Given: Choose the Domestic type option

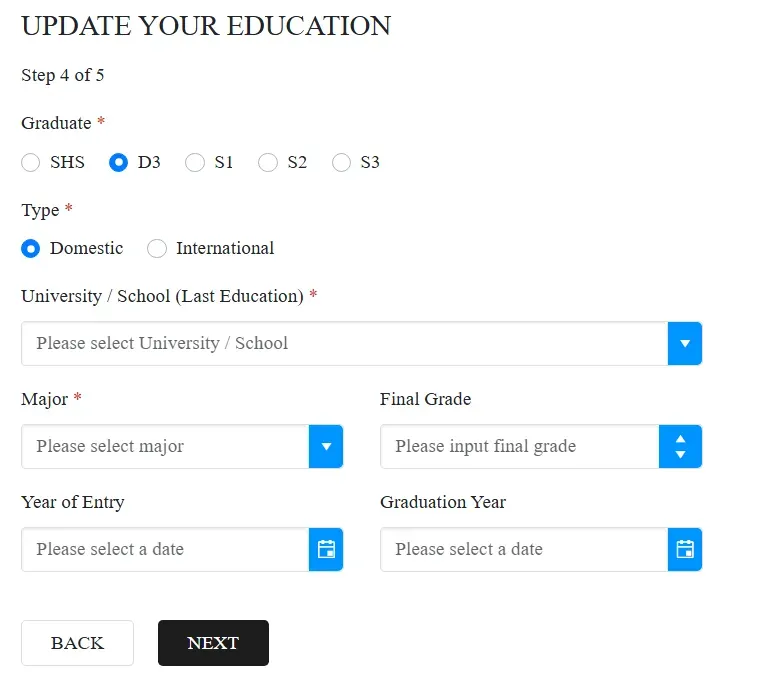Looking at the screenshot, I should 31,248.
